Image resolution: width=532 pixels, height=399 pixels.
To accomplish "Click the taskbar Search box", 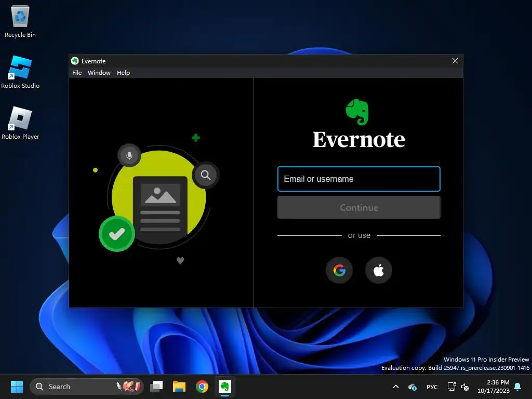I will tap(87, 387).
